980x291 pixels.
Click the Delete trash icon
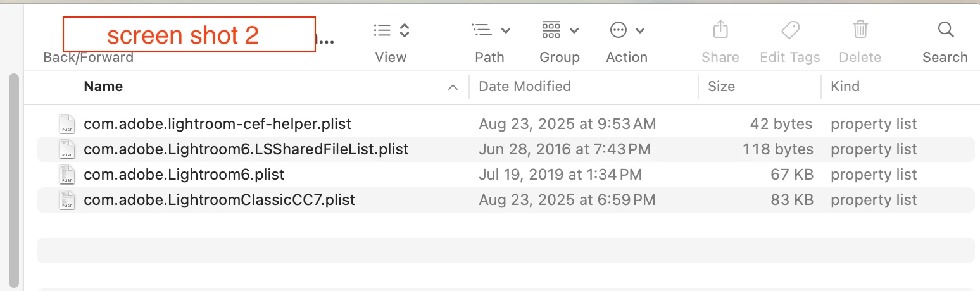coord(860,29)
